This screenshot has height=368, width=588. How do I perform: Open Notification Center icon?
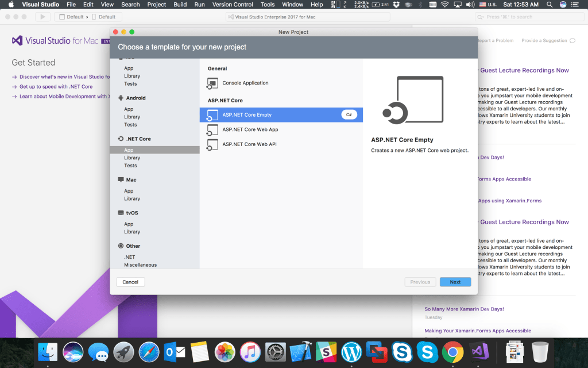(x=574, y=5)
